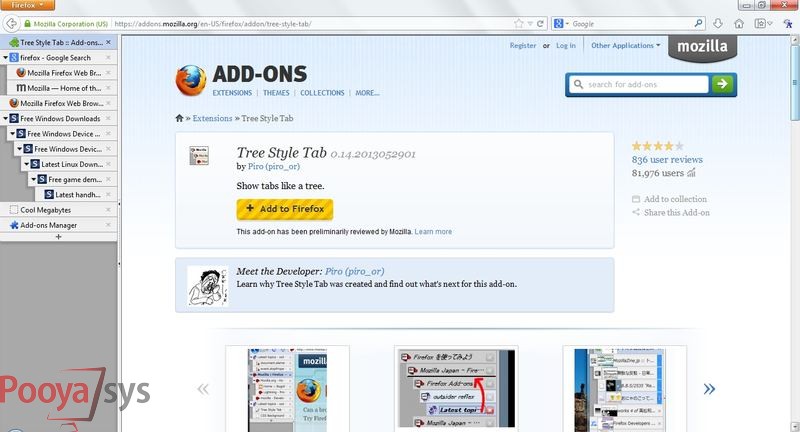Click the Register link

point(523,45)
